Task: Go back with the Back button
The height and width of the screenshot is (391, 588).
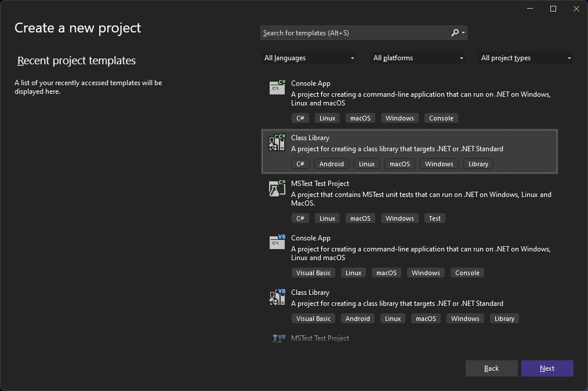Action: [491, 368]
